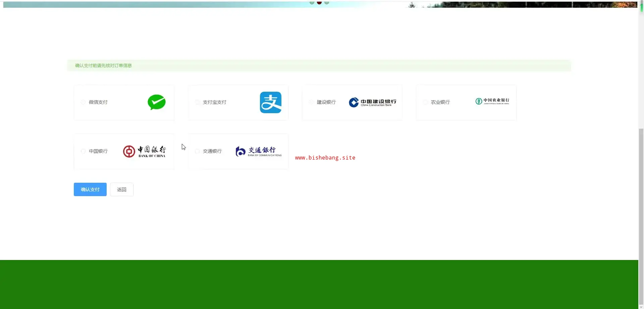This screenshot has width=644, height=309.
Task: Select the 建设银行 radio button
Action: click(x=311, y=102)
